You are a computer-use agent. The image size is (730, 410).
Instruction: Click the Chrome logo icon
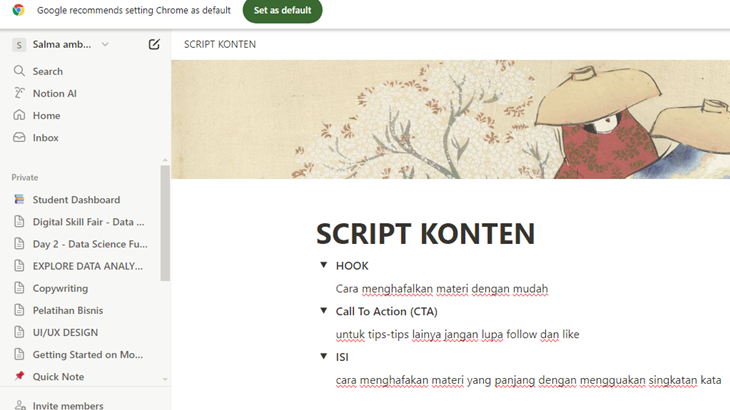(19, 10)
